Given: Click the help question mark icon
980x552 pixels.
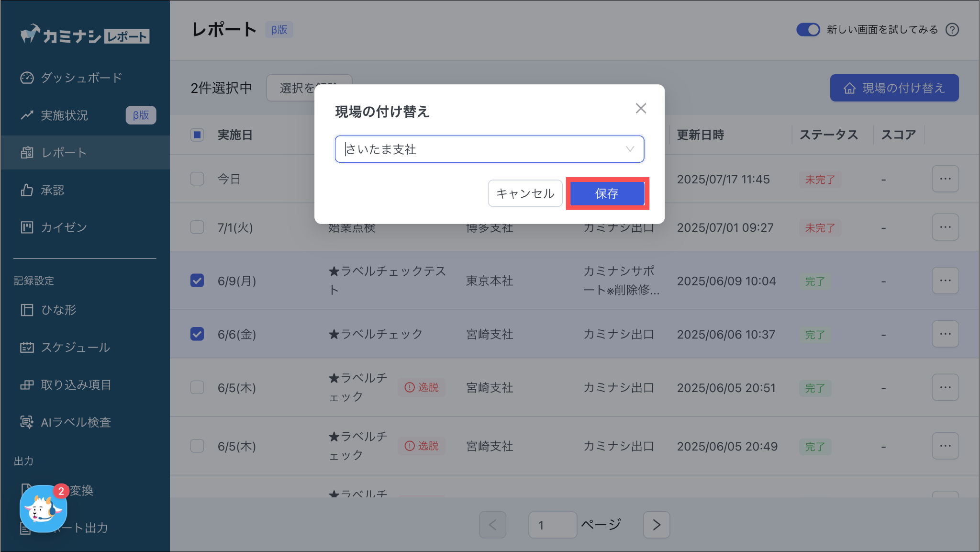Looking at the screenshot, I should click(952, 30).
